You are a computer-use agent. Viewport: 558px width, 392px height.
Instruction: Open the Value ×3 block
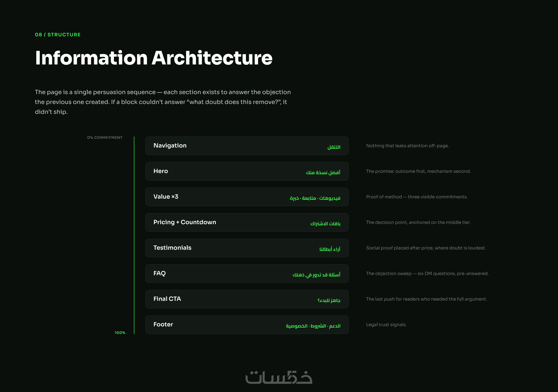pyautogui.click(x=247, y=197)
